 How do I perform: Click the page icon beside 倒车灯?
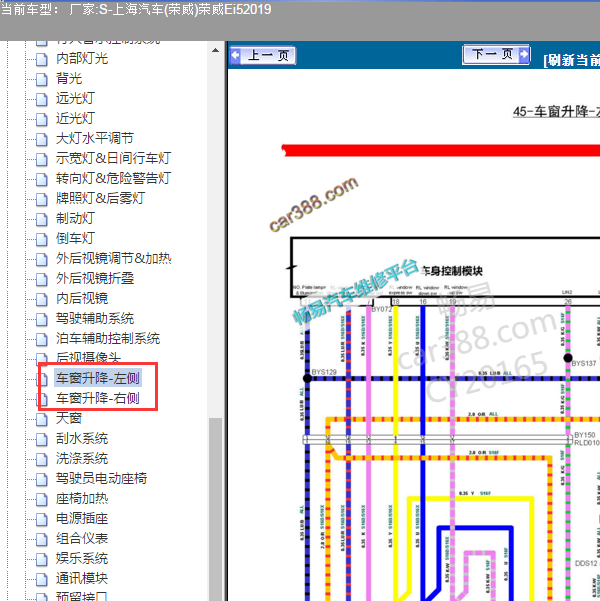42,239
